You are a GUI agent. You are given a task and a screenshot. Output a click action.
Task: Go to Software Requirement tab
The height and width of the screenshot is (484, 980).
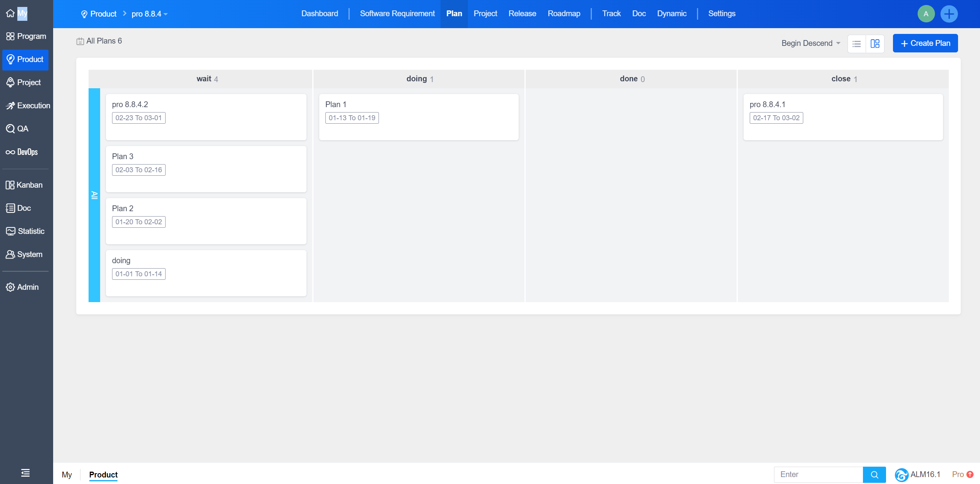tap(397, 13)
